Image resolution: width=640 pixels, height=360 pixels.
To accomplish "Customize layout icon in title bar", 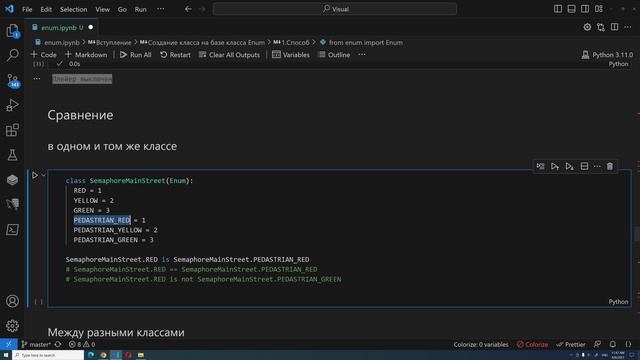I will point(599,9).
